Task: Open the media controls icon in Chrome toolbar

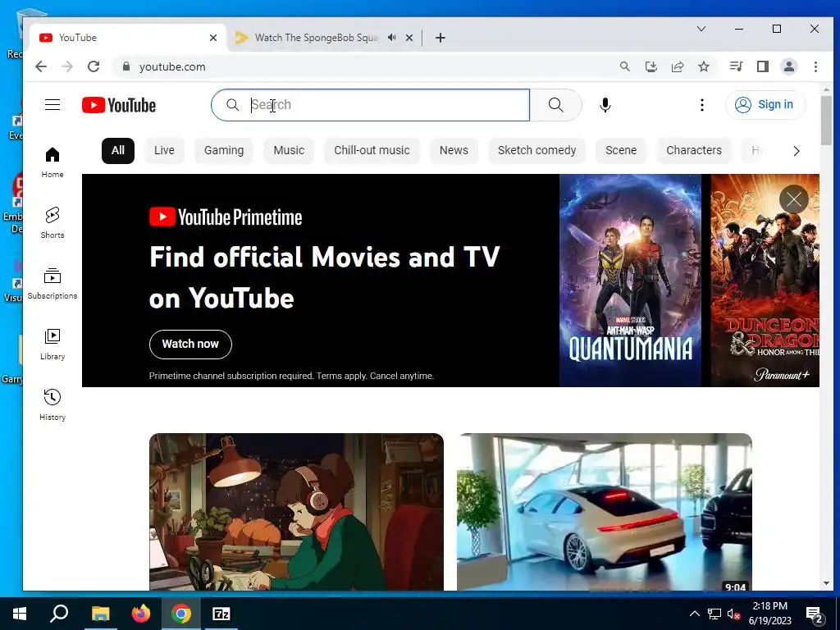Action: [736, 66]
